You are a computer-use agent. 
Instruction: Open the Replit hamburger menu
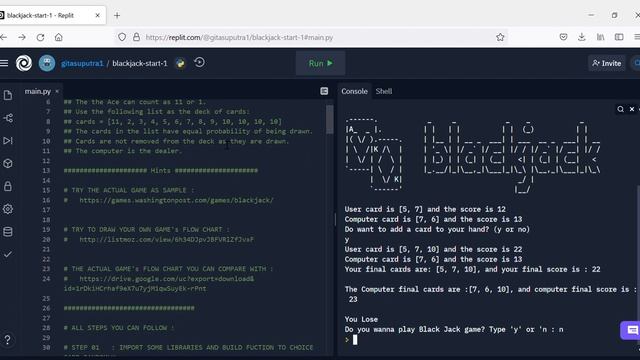(4, 63)
